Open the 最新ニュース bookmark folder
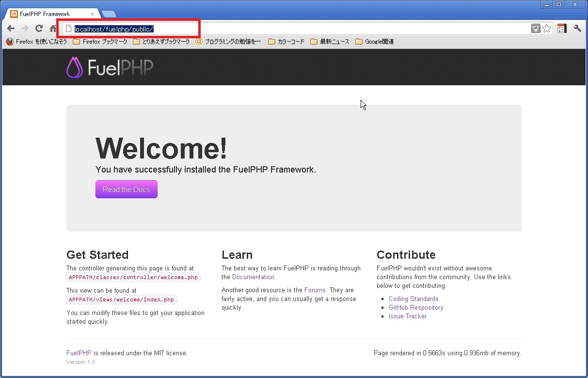This screenshot has width=588, height=378. [x=330, y=42]
